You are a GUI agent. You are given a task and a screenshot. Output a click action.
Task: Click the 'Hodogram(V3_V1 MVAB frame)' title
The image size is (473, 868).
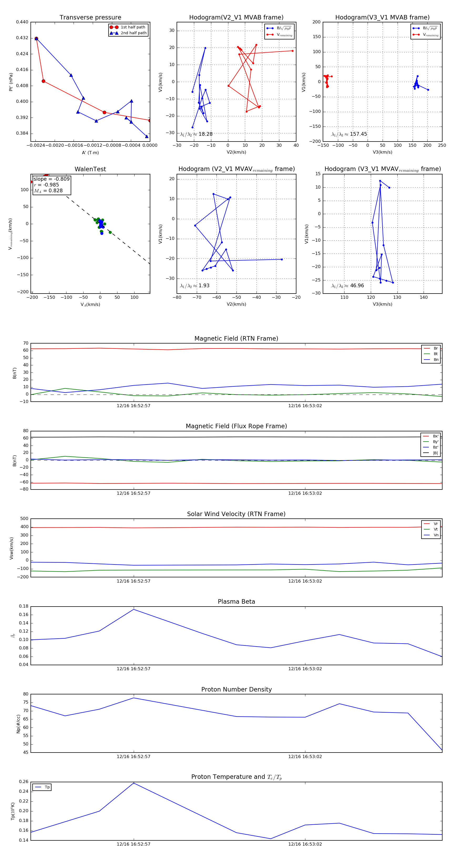pos(382,18)
